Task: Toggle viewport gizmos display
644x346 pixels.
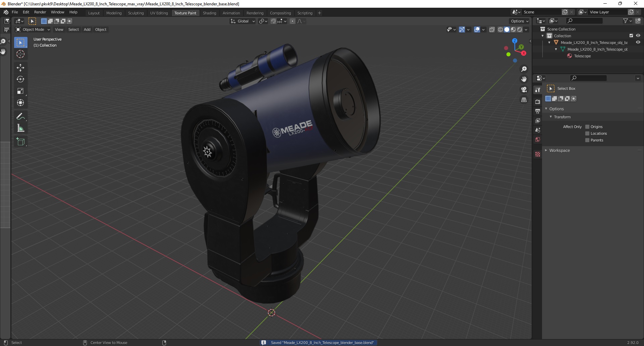Action: click(462, 30)
